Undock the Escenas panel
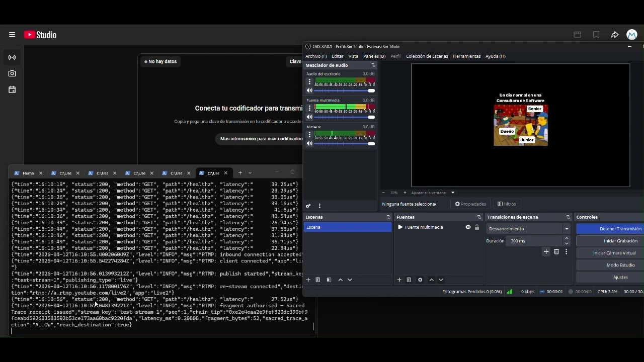 click(x=388, y=217)
